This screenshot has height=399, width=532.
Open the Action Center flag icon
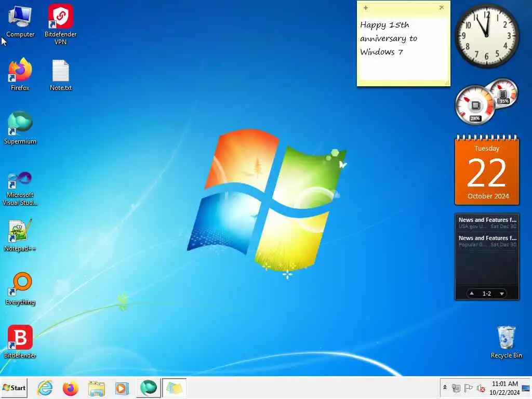pos(468,388)
